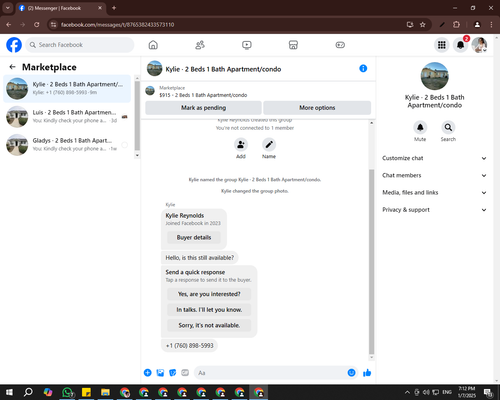Open WhatsApp from the taskbar
This screenshot has height=400, width=500.
click(68, 392)
